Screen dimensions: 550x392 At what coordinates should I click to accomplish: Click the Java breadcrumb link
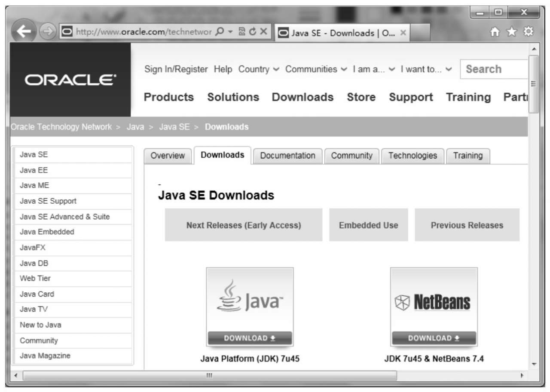(x=135, y=127)
